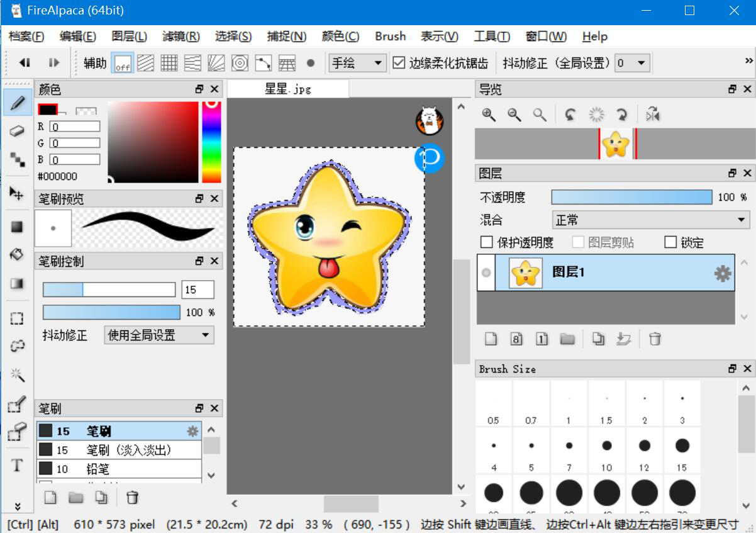Choose the Text tool
Viewport: 756px width, 533px height.
pyautogui.click(x=17, y=466)
